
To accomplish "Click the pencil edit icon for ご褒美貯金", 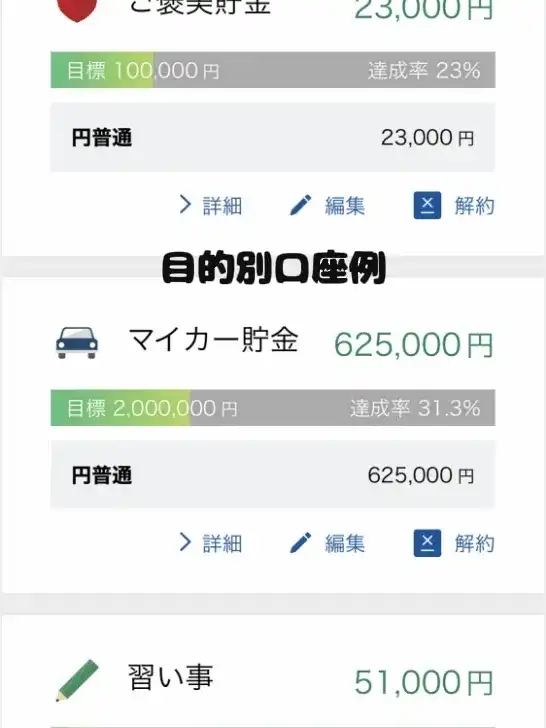I will [x=300, y=205].
